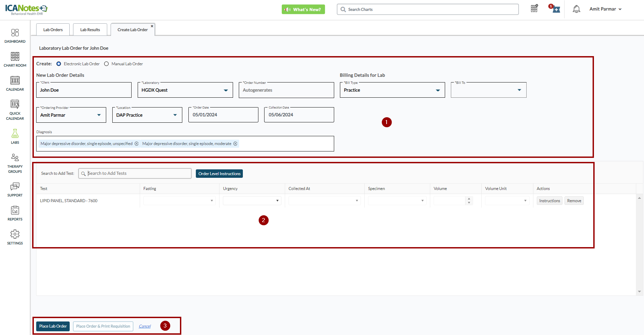Click the Cancel link

pyautogui.click(x=145, y=326)
